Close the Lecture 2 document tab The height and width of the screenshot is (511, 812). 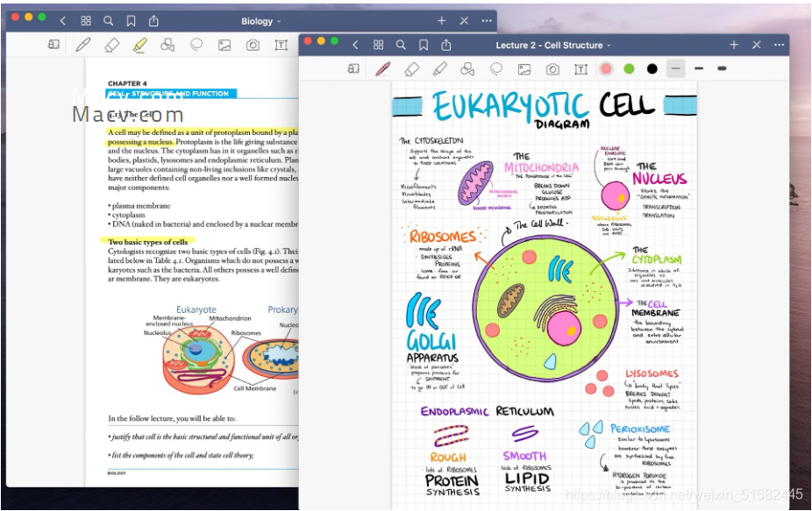pyautogui.click(x=757, y=45)
